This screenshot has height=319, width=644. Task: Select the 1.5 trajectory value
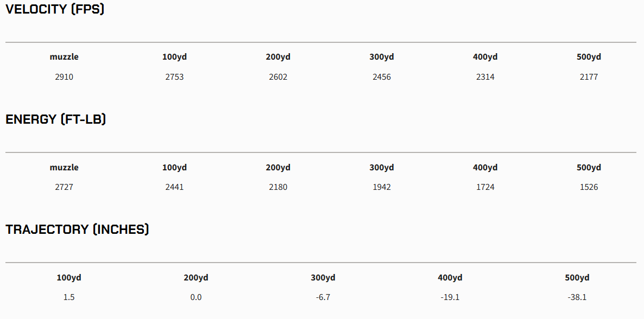point(69,297)
